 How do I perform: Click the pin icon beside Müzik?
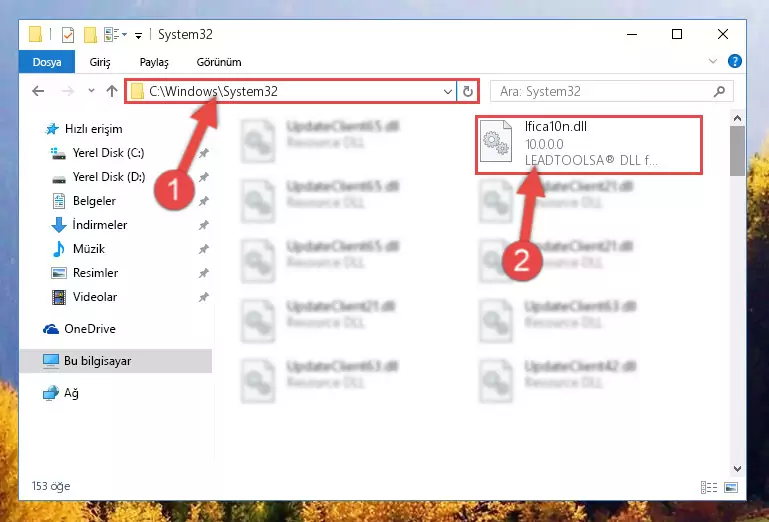pos(204,249)
